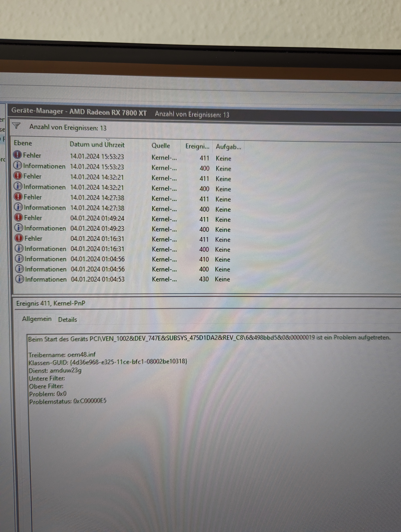The height and width of the screenshot is (532, 401).
Task: Select the 04.01.2024 01:49:23 Informationen row
Action: (98, 228)
